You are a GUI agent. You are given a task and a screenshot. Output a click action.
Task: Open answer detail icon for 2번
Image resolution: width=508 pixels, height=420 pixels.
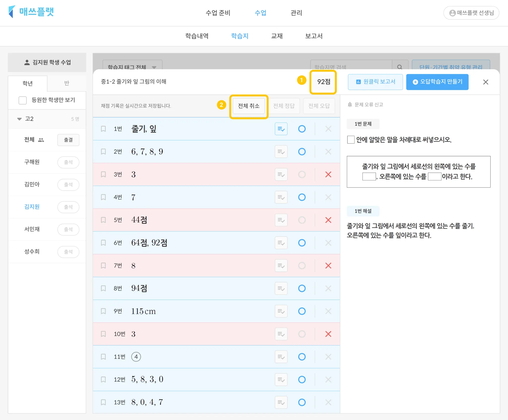point(281,152)
